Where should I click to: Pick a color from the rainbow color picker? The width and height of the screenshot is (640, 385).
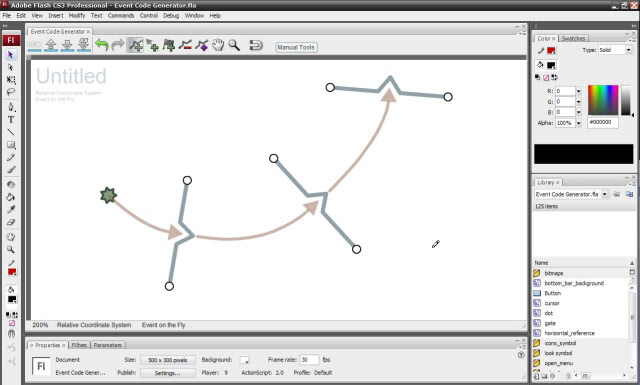[x=603, y=100]
